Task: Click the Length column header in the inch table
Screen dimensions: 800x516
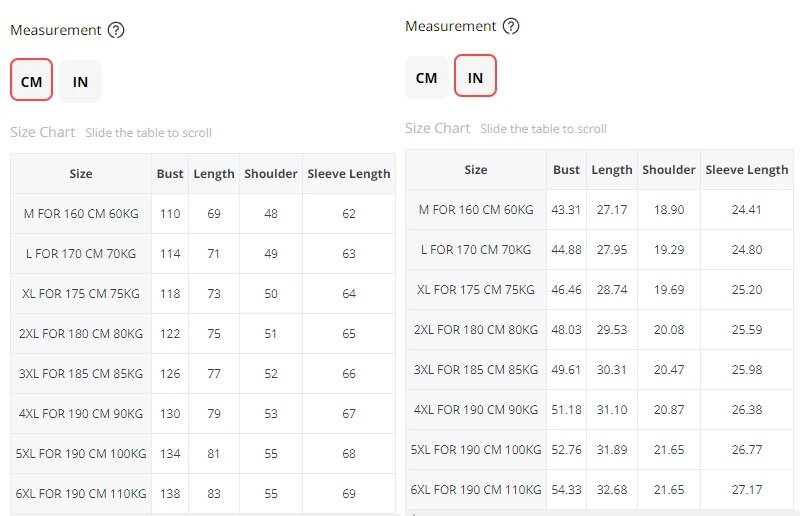Action: click(612, 169)
